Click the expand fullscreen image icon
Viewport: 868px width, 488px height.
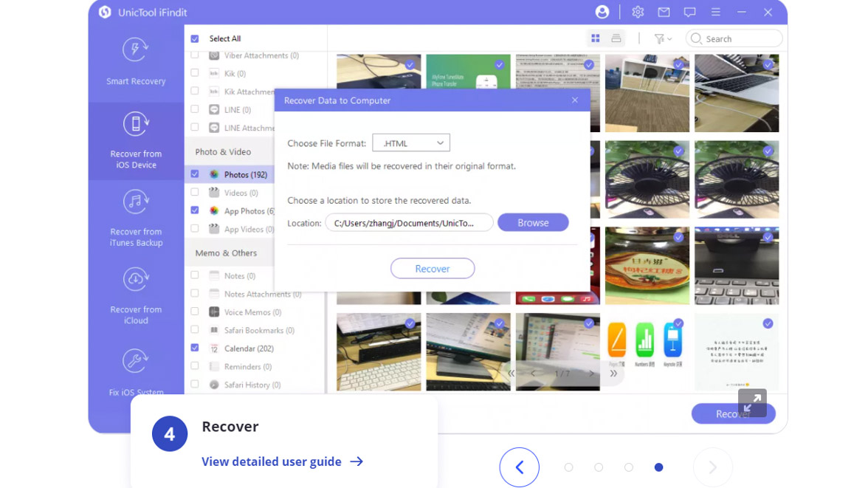pyautogui.click(x=752, y=403)
